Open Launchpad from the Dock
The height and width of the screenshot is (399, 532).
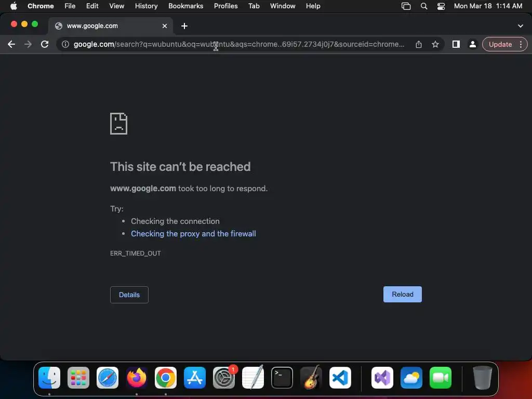coord(78,378)
